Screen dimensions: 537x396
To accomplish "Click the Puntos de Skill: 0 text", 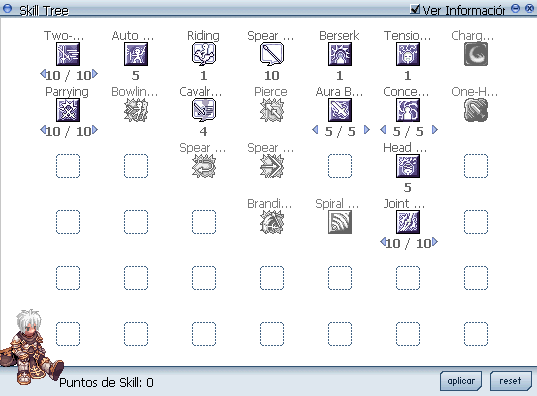I will [106, 382].
